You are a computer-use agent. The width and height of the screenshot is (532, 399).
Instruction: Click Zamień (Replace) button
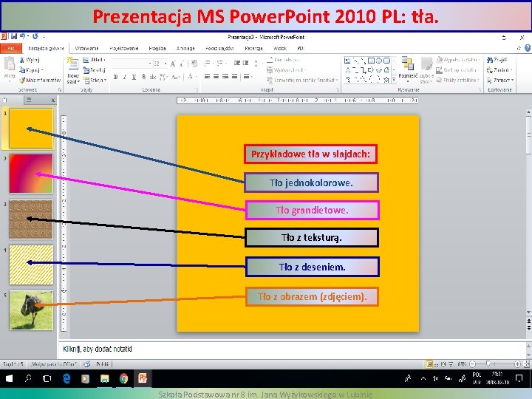(499, 70)
